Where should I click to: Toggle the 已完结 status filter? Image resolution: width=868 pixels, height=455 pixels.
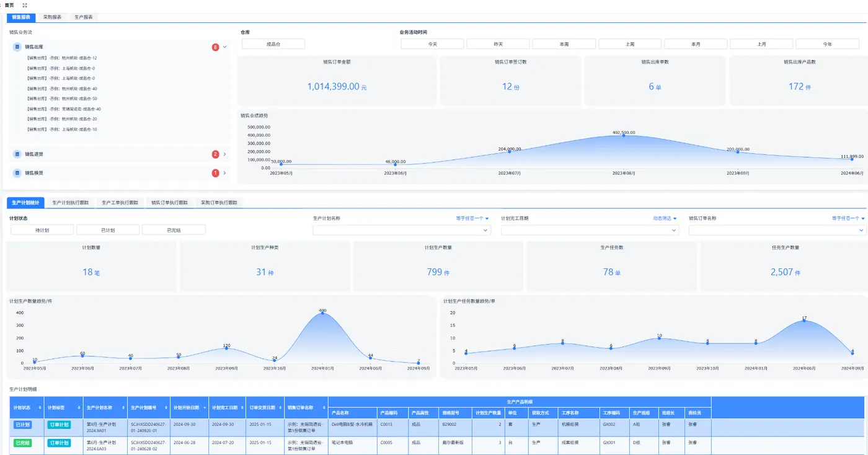tap(174, 230)
